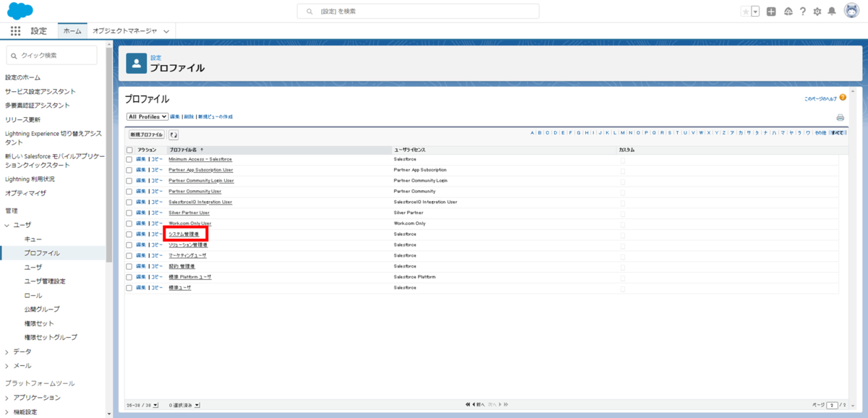Open リリース更新 in the sidebar
The height and width of the screenshot is (418, 868).
click(23, 119)
